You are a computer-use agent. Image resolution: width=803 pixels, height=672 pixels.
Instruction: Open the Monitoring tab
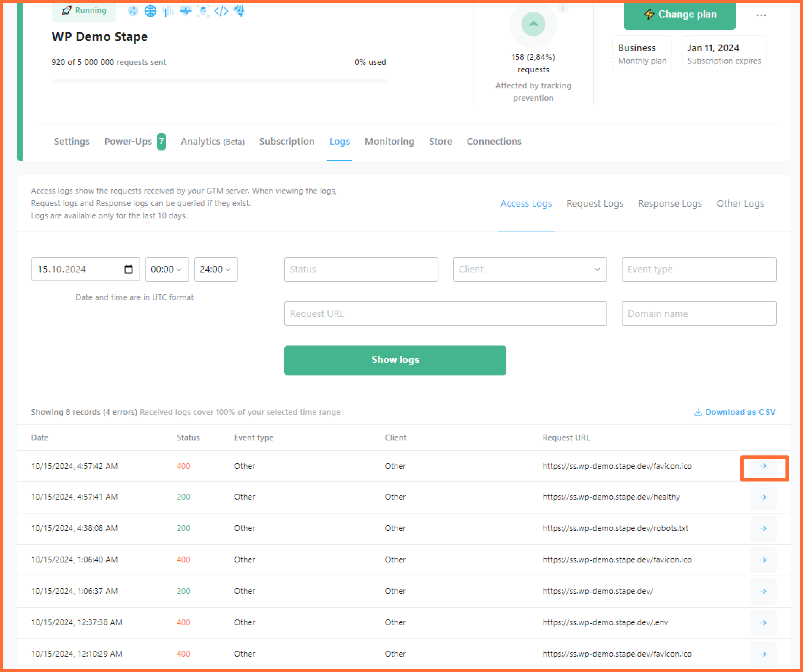(x=389, y=141)
